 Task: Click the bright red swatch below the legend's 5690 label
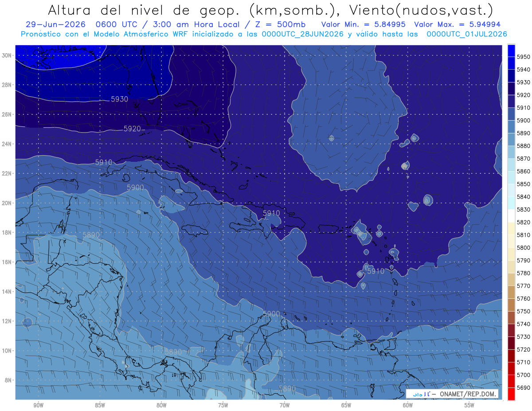click(511, 394)
